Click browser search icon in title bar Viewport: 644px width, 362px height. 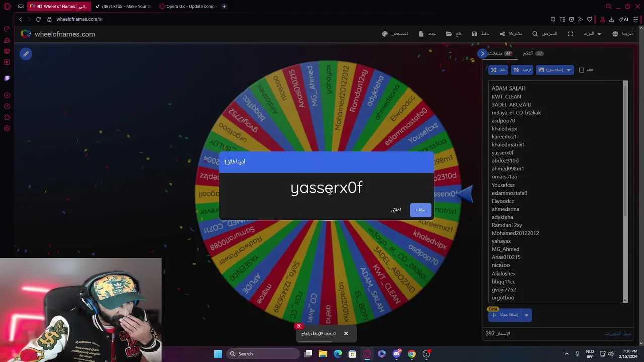point(608,7)
